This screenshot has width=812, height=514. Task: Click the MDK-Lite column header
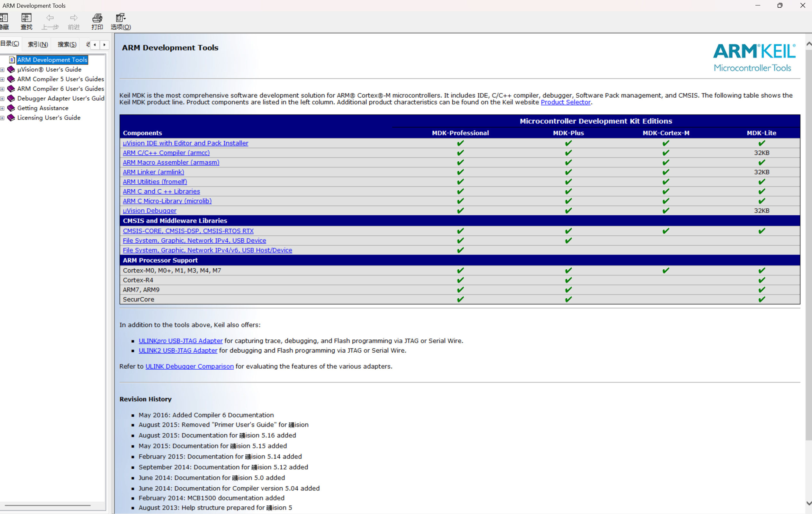pos(762,133)
